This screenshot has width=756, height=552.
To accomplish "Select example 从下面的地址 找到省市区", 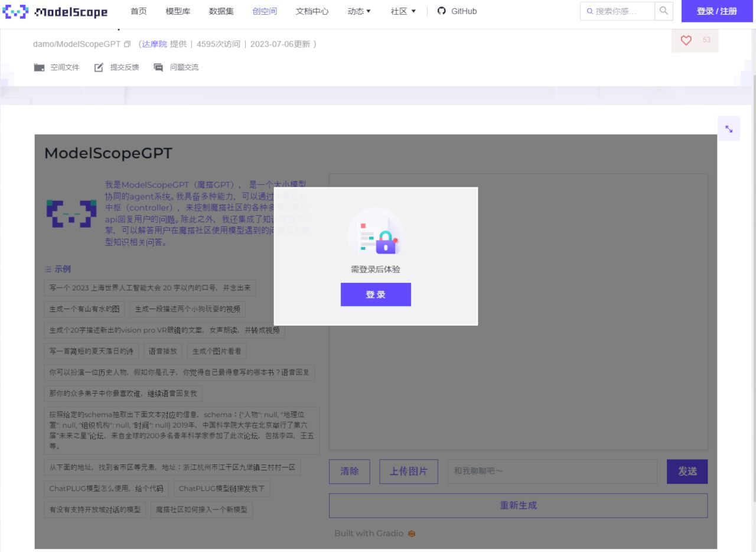I will coord(172,467).
